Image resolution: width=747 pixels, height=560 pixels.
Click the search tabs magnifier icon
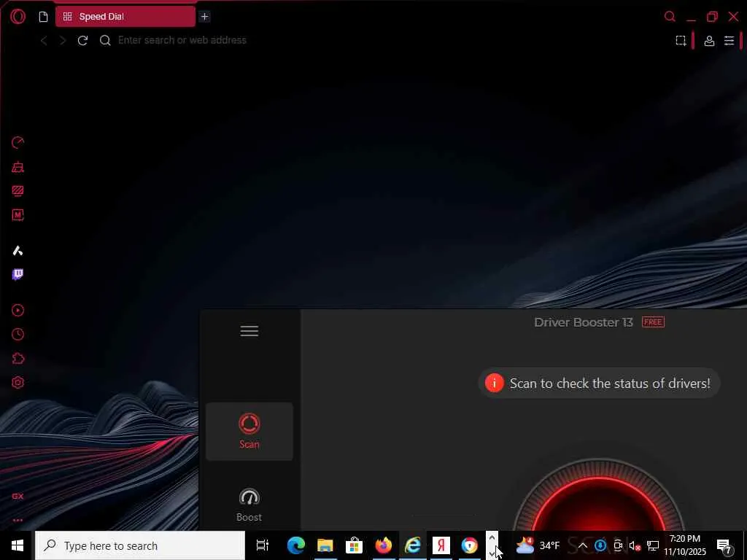point(670,17)
